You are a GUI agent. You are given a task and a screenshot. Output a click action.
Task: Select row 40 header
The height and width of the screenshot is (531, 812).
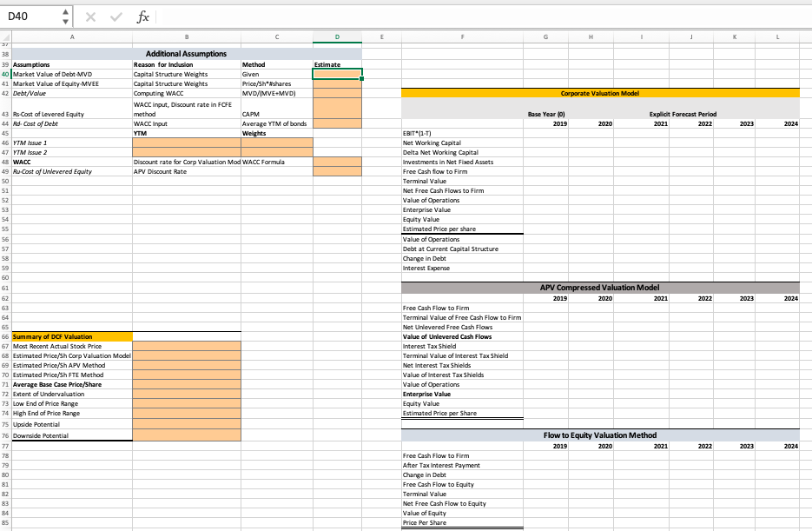click(5, 74)
